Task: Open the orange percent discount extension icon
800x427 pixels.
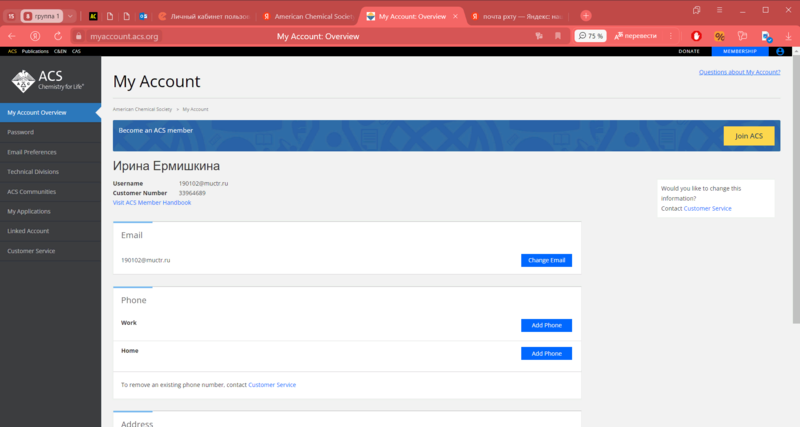Action: [719, 36]
